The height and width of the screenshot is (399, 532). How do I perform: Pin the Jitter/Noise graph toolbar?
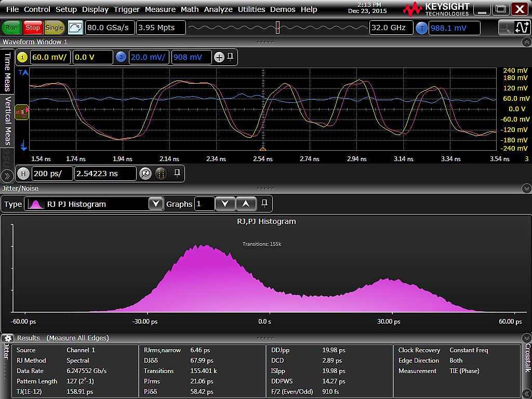click(264, 204)
